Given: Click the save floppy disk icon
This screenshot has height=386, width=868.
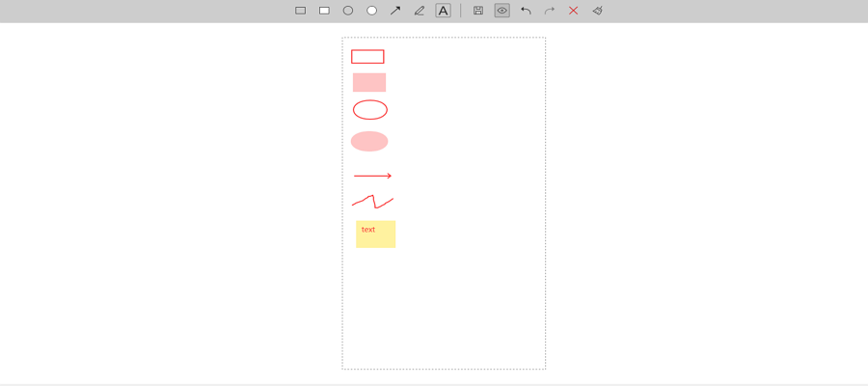Looking at the screenshot, I should point(478,11).
